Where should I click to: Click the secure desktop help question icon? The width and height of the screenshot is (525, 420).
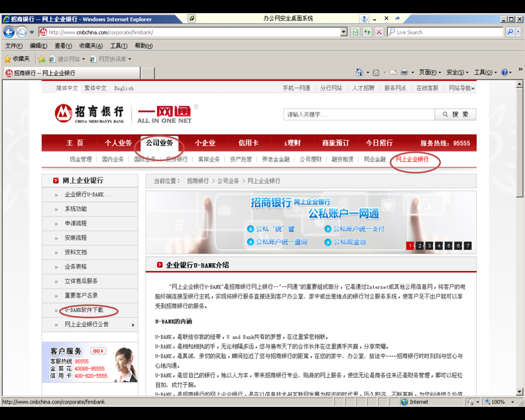pyautogui.click(x=364, y=19)
